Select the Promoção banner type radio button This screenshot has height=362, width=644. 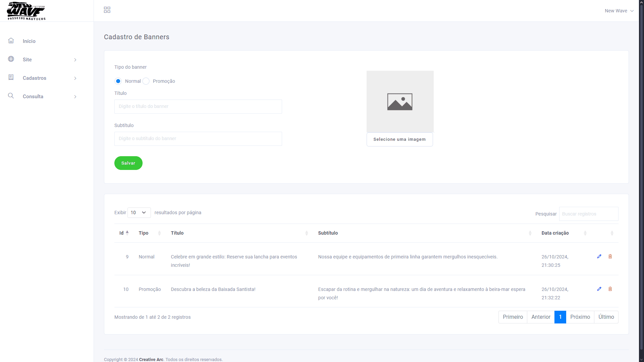tap(146, 81)
